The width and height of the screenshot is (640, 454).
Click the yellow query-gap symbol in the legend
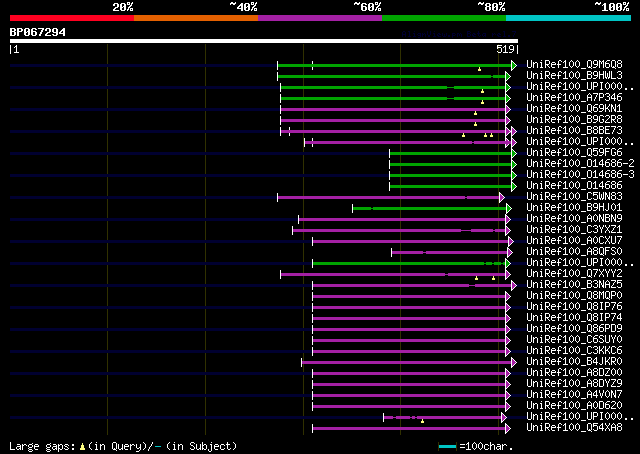(x=82, y=447)
